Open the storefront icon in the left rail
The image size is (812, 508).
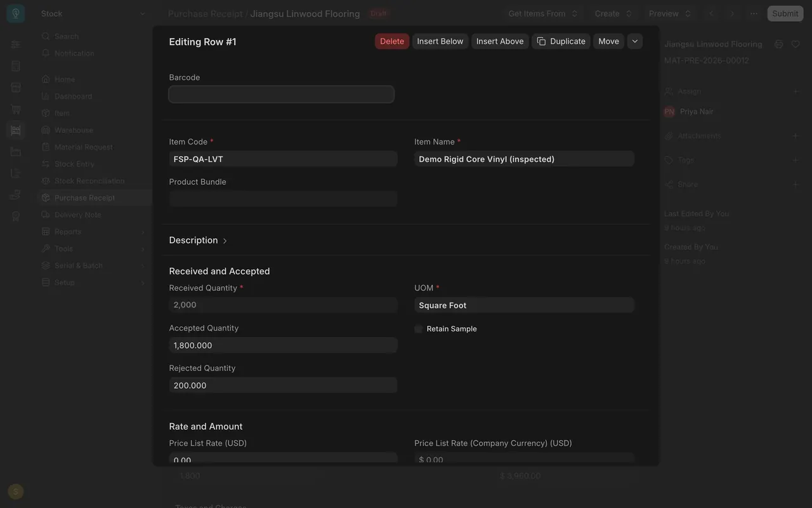[16, 88]
